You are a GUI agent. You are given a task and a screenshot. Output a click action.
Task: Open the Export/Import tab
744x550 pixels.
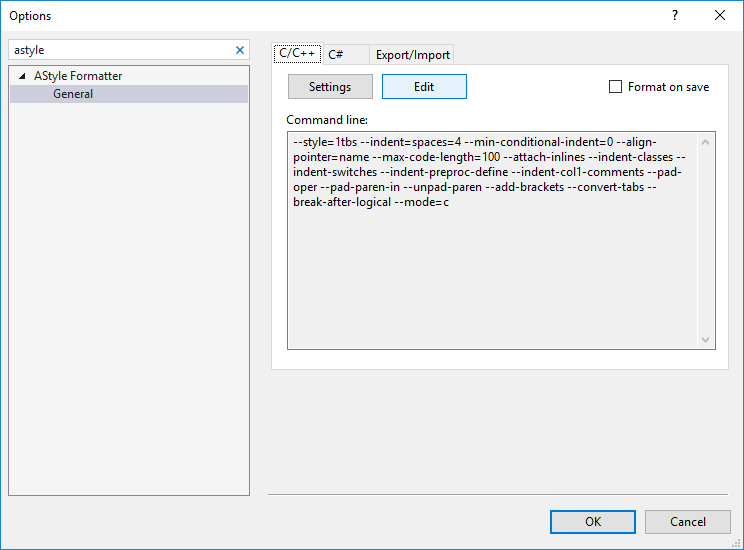point(412,55)
